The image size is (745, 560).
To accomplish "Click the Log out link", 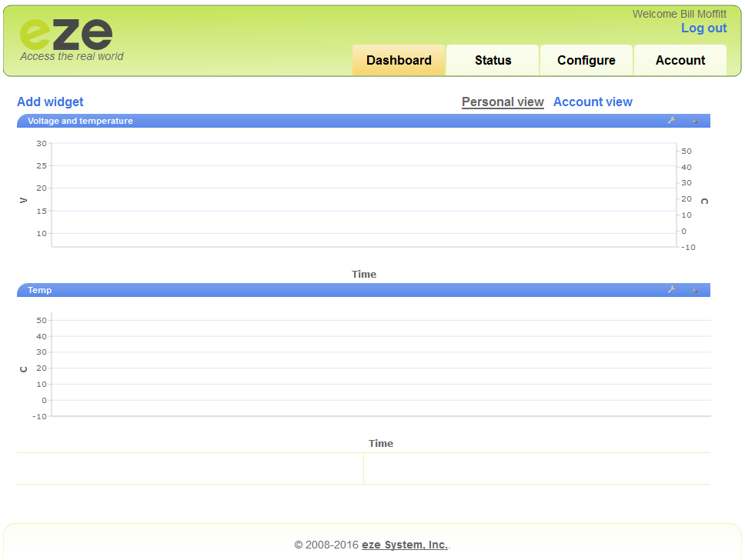I will [703, 28].
